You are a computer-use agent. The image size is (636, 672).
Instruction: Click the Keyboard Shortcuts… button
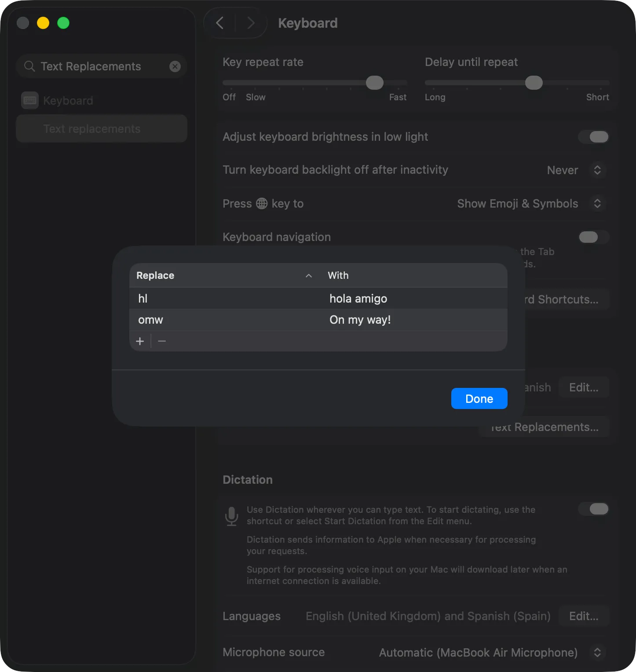pos(567,299)
